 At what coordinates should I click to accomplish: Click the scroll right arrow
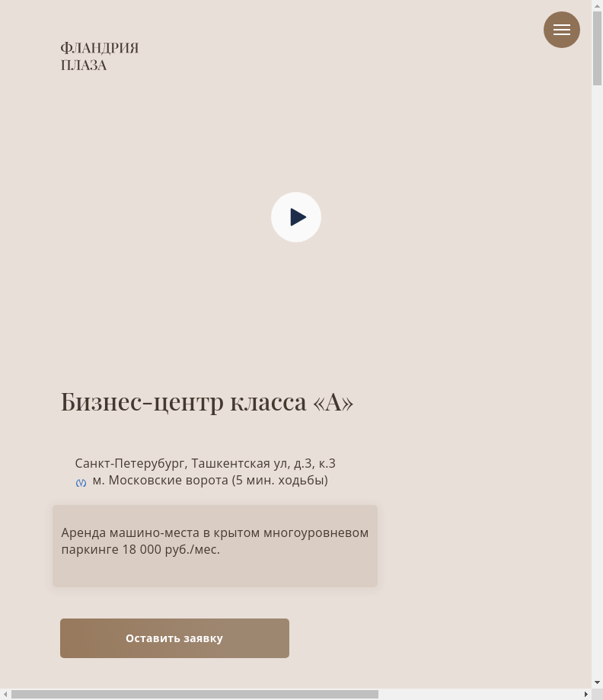point(586,694)
